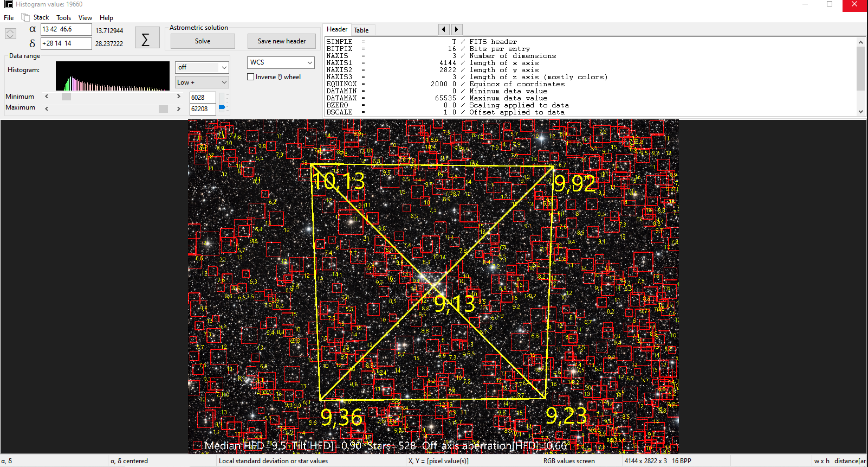The width and height of the screenshot is (868, 467).
Task: Minimize the application window
Action: click(805, 4)
